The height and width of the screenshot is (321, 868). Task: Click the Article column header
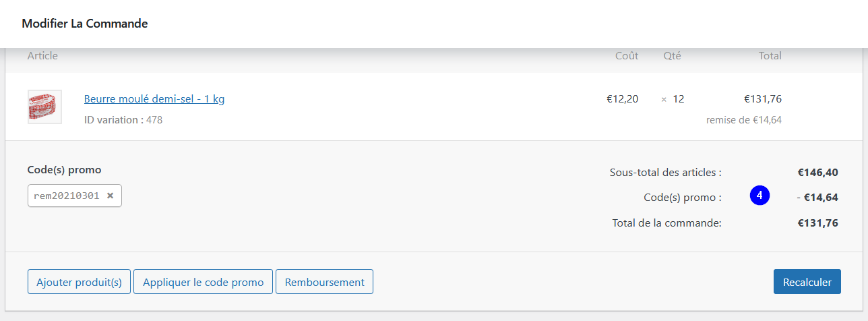click(42, 55)
